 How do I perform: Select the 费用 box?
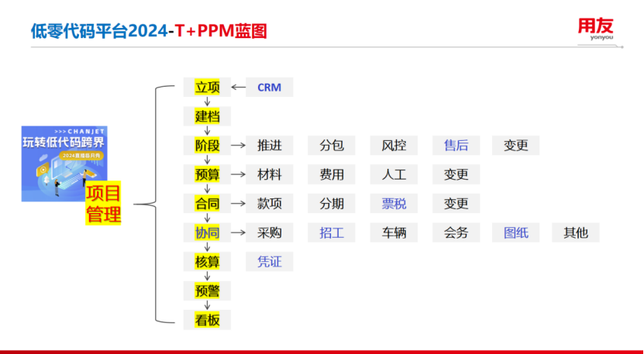332,174
